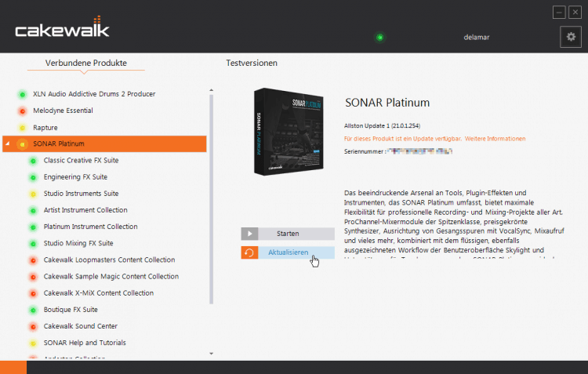Select the SONAR Platinum product row
This screenshot has width=588, height=374.
[x=104, y=143]
